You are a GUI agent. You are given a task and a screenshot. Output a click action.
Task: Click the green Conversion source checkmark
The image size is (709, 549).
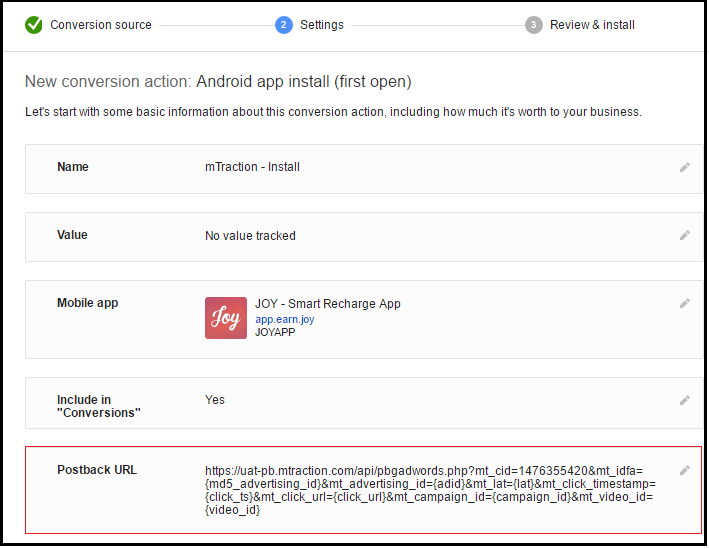[x=33, y=25]
